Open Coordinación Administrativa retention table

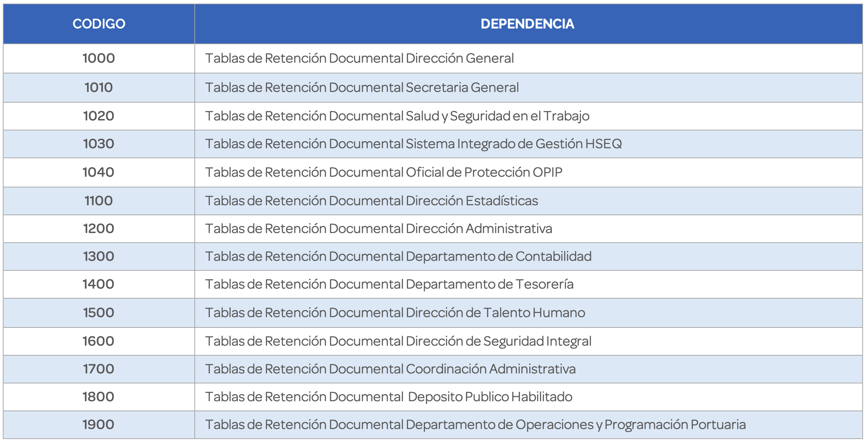click(x=391, y=369)
